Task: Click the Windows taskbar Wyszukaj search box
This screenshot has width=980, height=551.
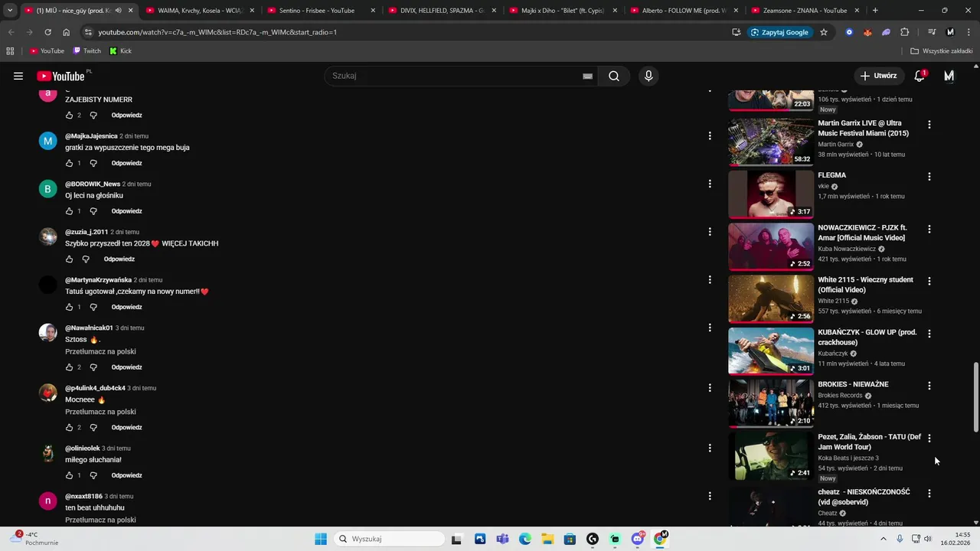Action: click(389, 539)
